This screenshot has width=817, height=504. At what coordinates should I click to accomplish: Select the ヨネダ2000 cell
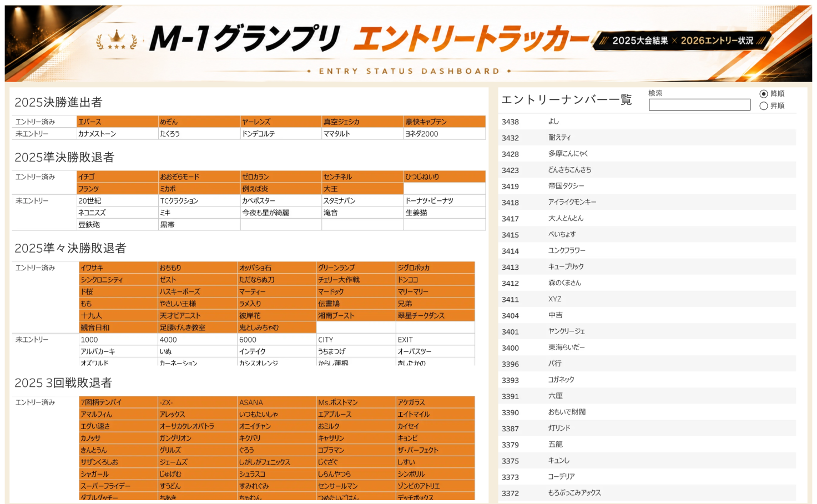[x=445, y=134]
